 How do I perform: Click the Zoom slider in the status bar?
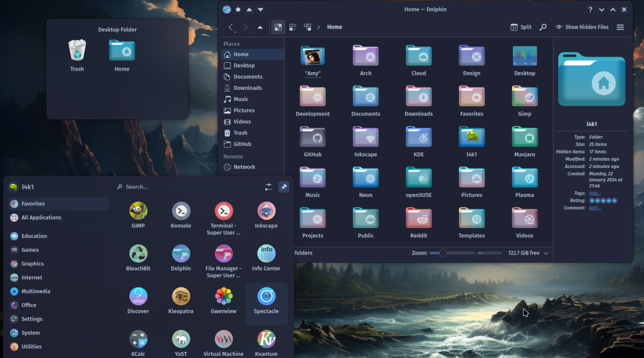452,253
